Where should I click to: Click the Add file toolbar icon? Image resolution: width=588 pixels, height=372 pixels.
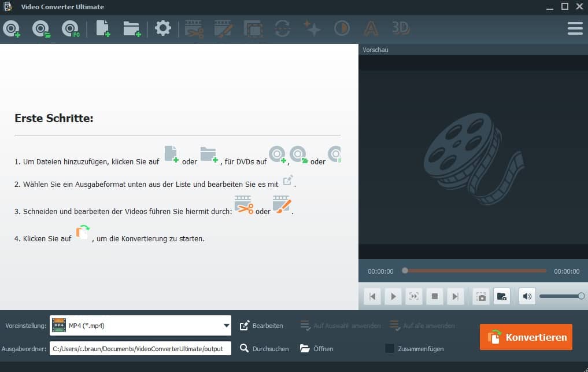pos(103,28)
